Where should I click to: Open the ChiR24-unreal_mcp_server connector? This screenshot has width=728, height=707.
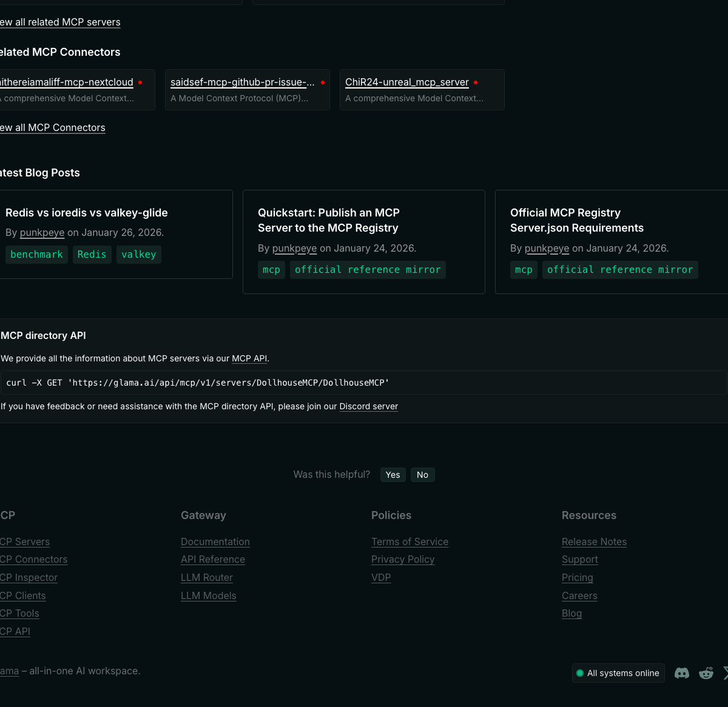(x=406, y=82)
